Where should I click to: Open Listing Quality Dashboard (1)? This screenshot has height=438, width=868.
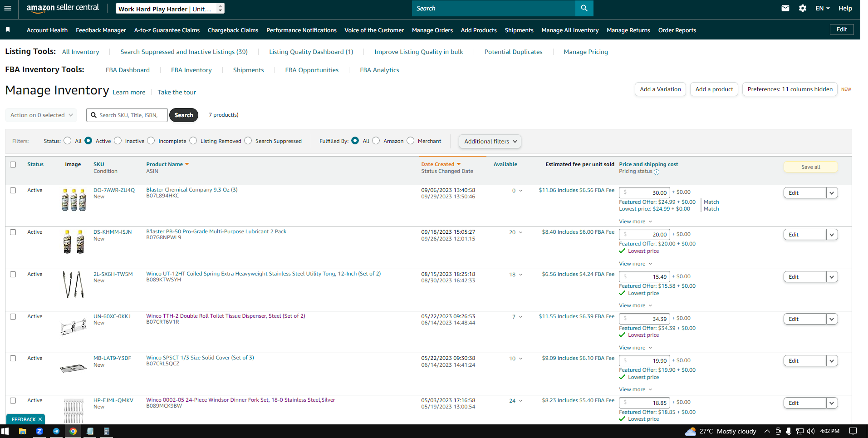click(311, 52)
